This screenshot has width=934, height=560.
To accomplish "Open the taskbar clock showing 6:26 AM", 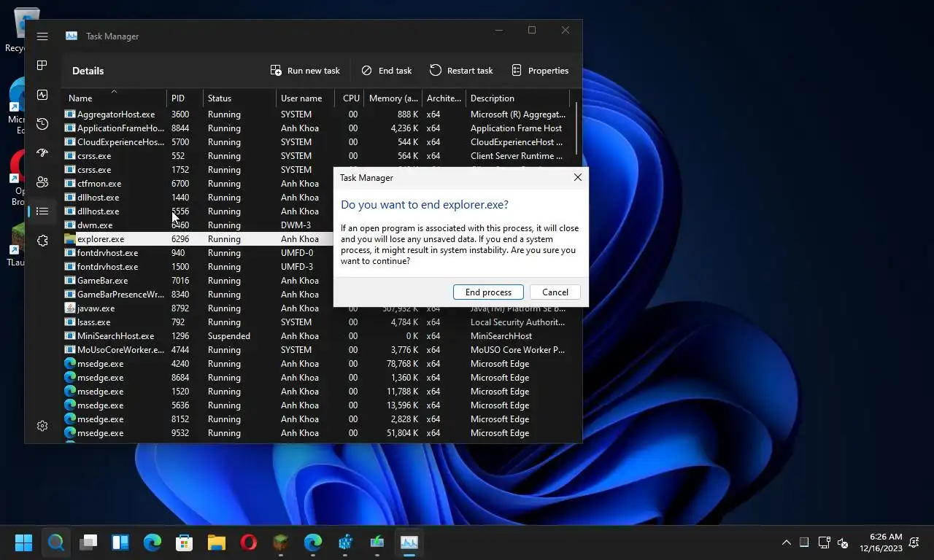I will click(881, 542).
